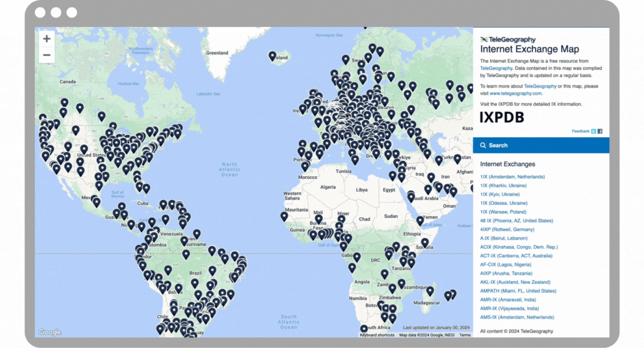Open the Twitter share icon next to Feedback
The height and width of the screenshot is (348, 644).
(x=594, y=131)
